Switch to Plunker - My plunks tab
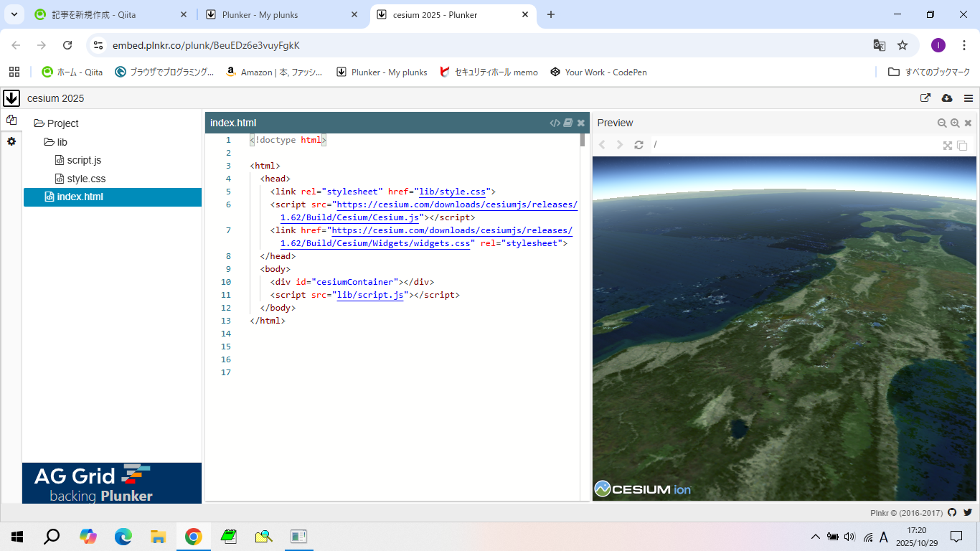Viewport: 980px width, 551px height. tap(260, 14)
